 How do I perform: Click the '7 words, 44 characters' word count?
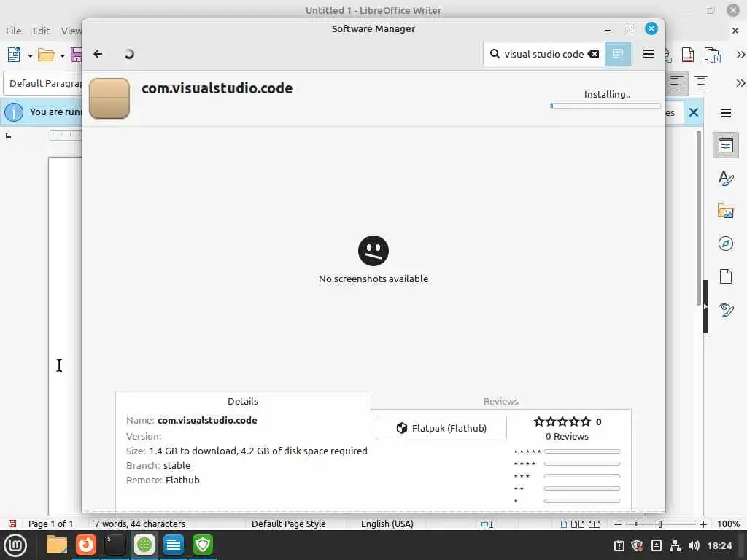(140, 524)
